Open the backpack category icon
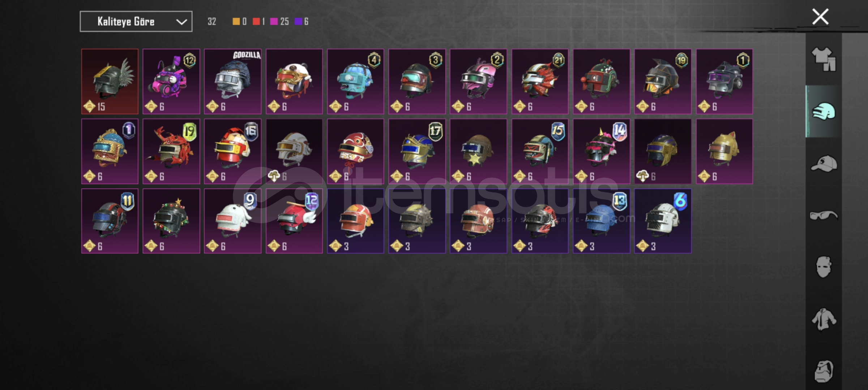The image size is (868, 390). tap(824, 371)
